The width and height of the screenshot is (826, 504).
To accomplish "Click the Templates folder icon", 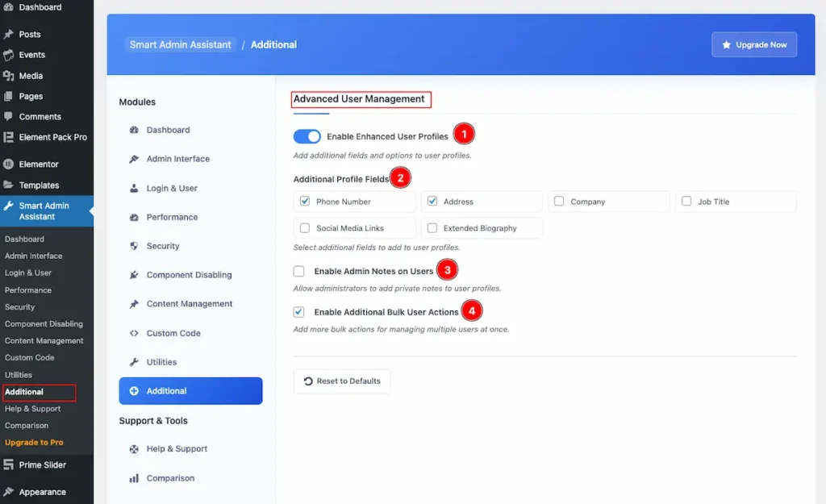I will pos(8,185).
